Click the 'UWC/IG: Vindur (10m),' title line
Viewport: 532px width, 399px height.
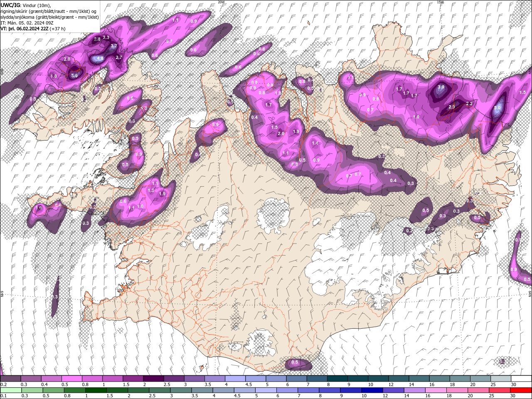coord(25,5)
